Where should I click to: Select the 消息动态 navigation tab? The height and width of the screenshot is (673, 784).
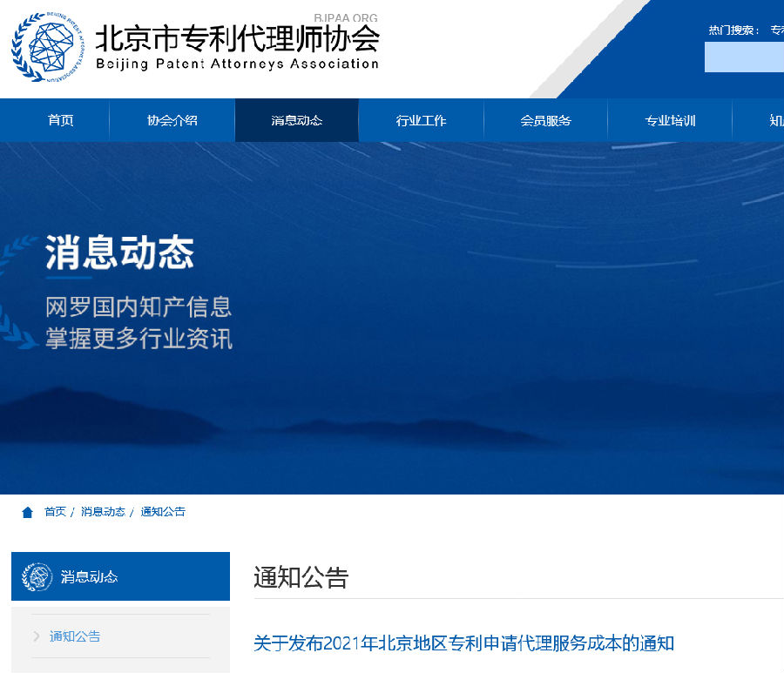click(297, 120)
